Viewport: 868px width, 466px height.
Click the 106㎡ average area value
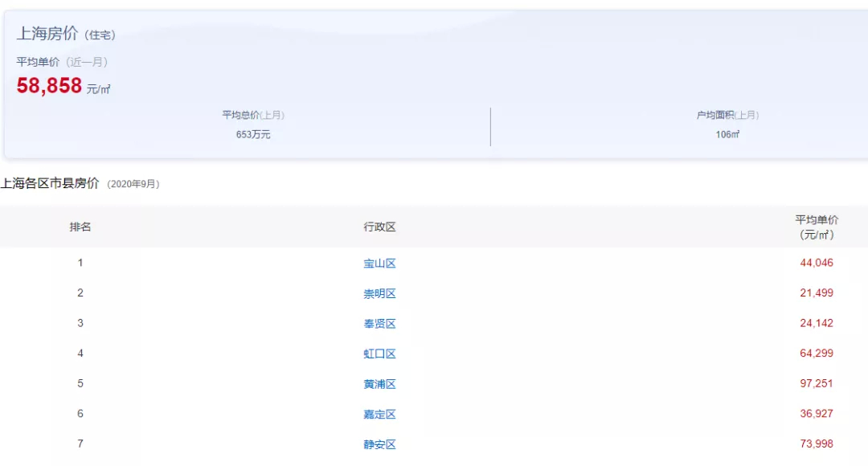tap(727, 134)
